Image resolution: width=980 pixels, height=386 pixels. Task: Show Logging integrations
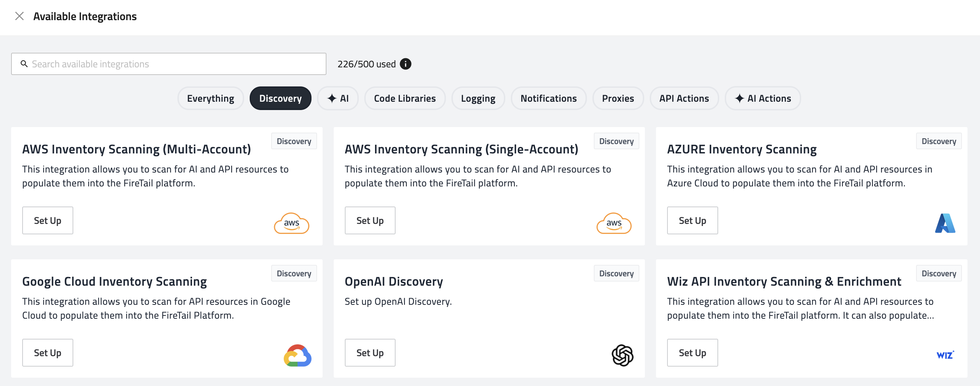click(x=478, y=99)
